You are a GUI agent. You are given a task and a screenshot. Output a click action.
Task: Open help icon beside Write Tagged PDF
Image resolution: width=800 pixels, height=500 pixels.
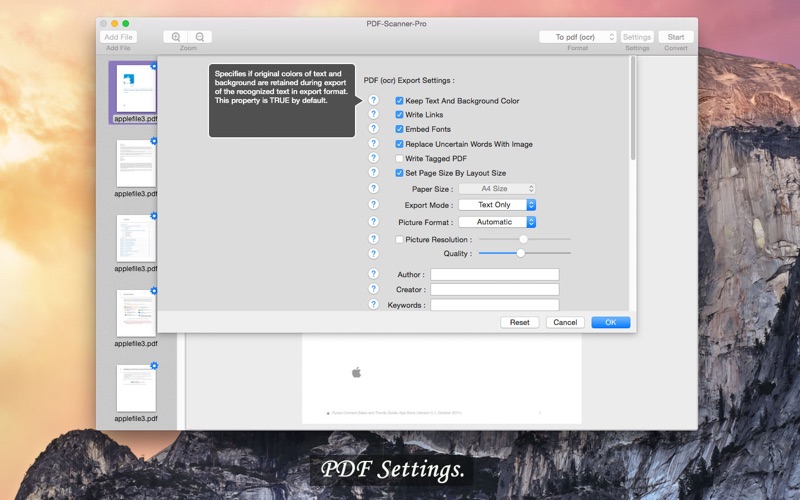coord(373,158)
